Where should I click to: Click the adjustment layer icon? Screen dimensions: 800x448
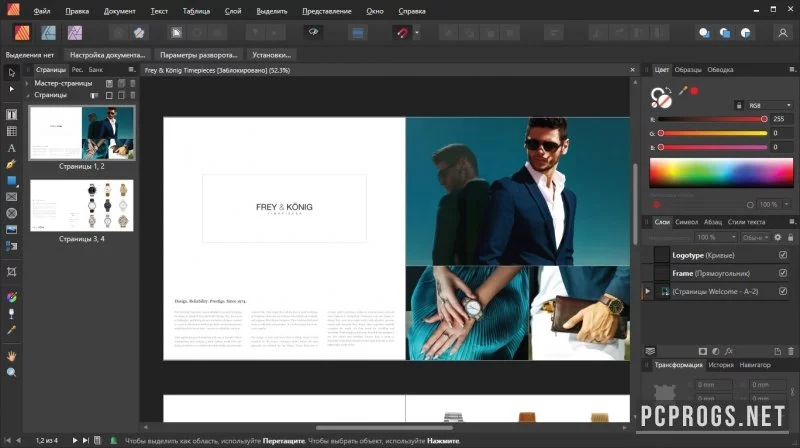[716, 351]
